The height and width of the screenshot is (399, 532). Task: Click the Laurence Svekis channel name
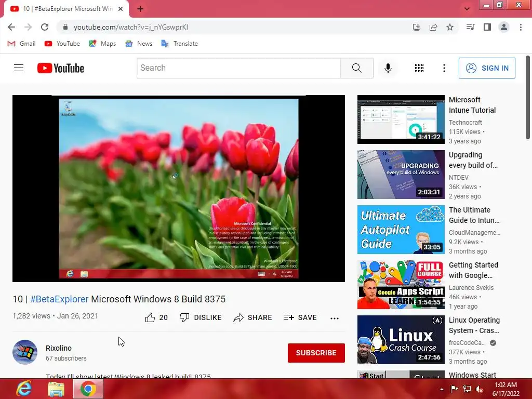click(x=471, y=287)
